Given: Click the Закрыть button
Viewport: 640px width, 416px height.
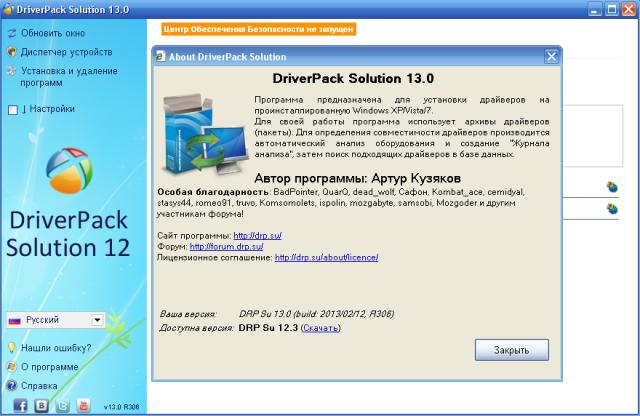Looking at the screenshot, I should 512,350.
